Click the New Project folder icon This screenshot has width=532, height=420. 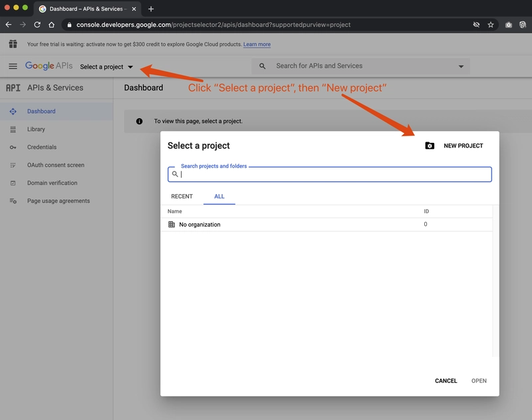(430, 146)
